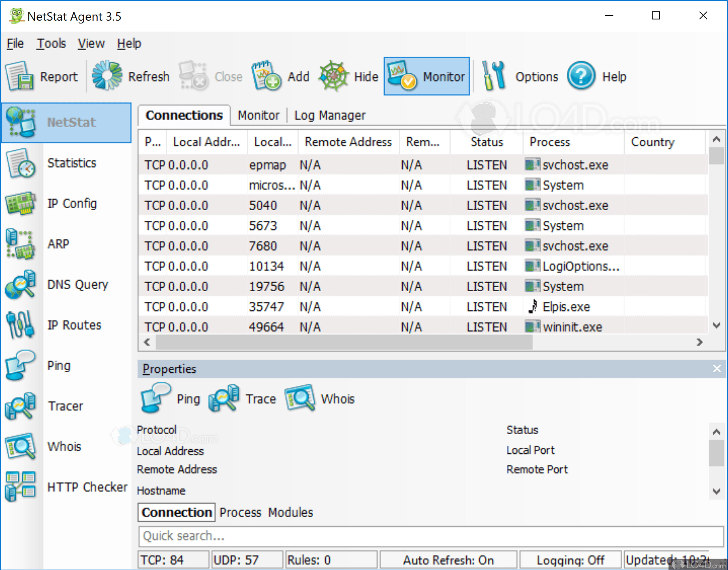This screenshot has height=570, width=728.
Task: Open the IP Config sidebar icon
Action: click(x=20, y=203)
